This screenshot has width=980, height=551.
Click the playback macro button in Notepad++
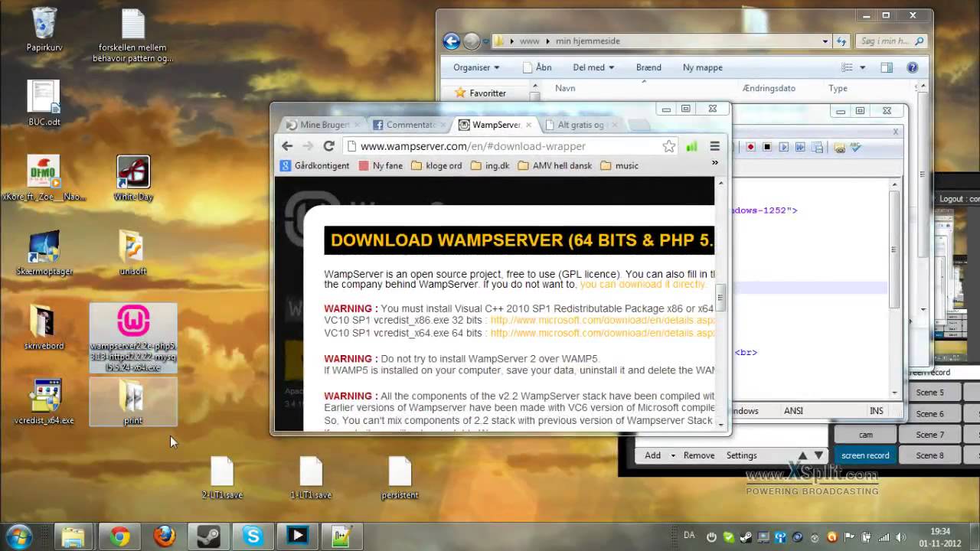[783, 147]
